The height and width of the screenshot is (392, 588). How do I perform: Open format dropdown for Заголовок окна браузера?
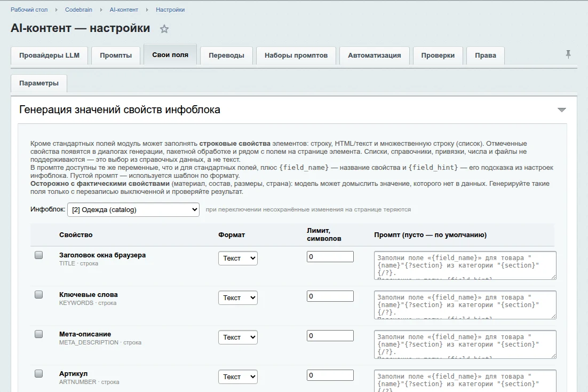click(238, 258)
